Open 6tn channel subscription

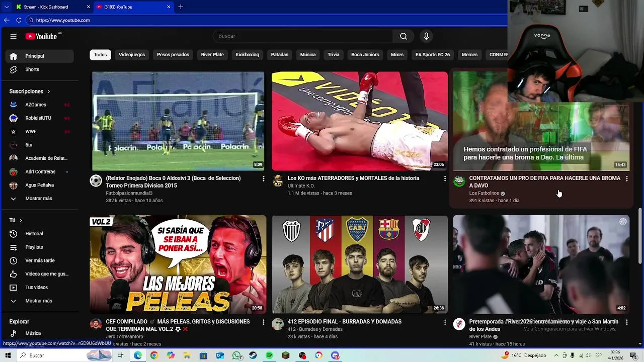pyautogui.click(x=39, y=145)
